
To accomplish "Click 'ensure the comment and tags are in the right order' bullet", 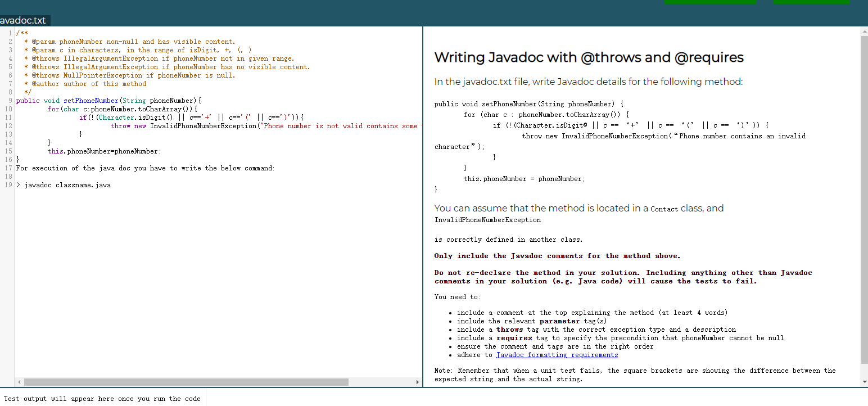I will 555,346.
